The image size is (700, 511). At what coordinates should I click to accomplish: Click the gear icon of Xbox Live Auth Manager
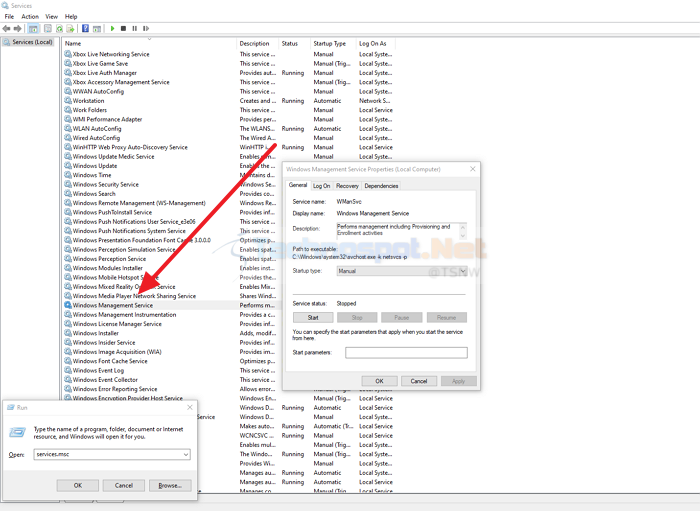pos(68,73)
